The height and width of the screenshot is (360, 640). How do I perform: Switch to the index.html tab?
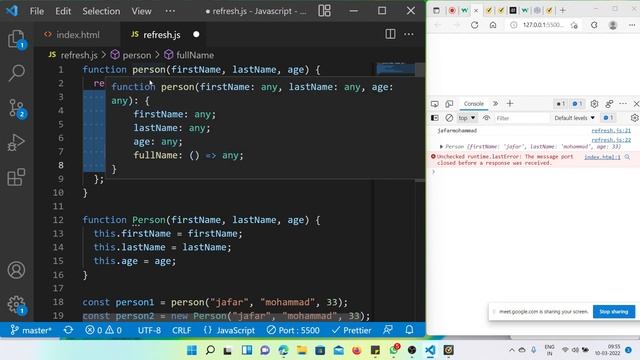pos(78,35)
